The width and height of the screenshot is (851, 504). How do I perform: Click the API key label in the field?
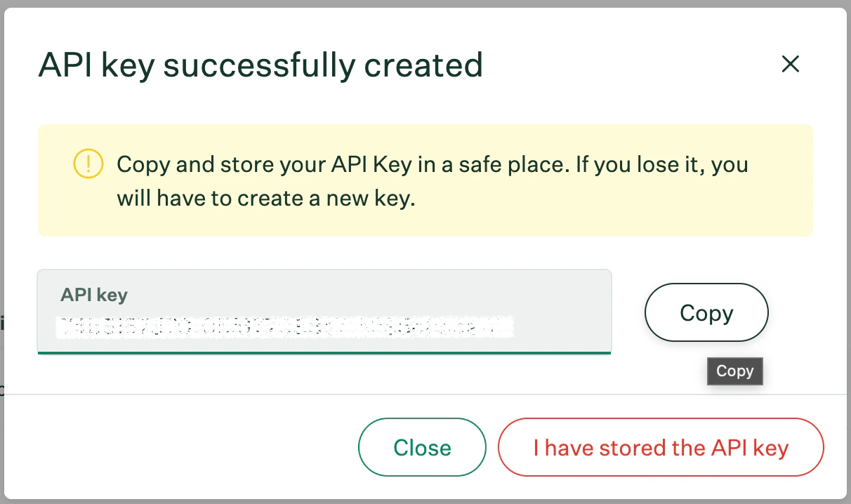(x=93, y=295)
